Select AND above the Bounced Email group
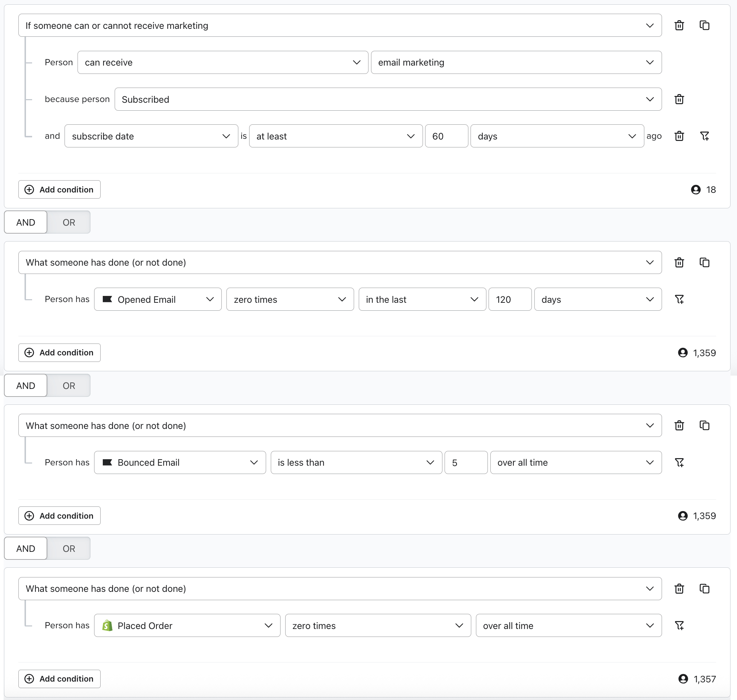 click(x=26, y=385)
